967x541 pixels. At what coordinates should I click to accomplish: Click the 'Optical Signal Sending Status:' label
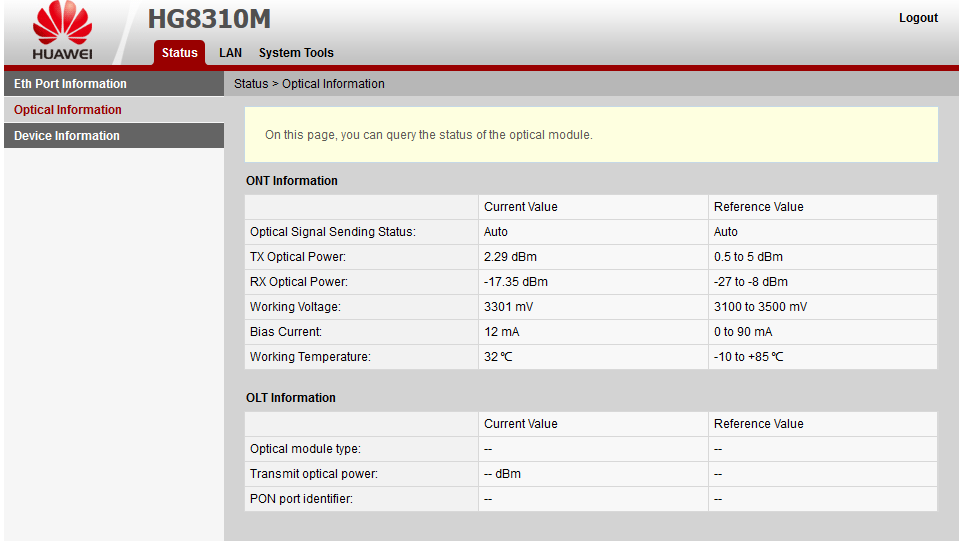click(332, 232)
